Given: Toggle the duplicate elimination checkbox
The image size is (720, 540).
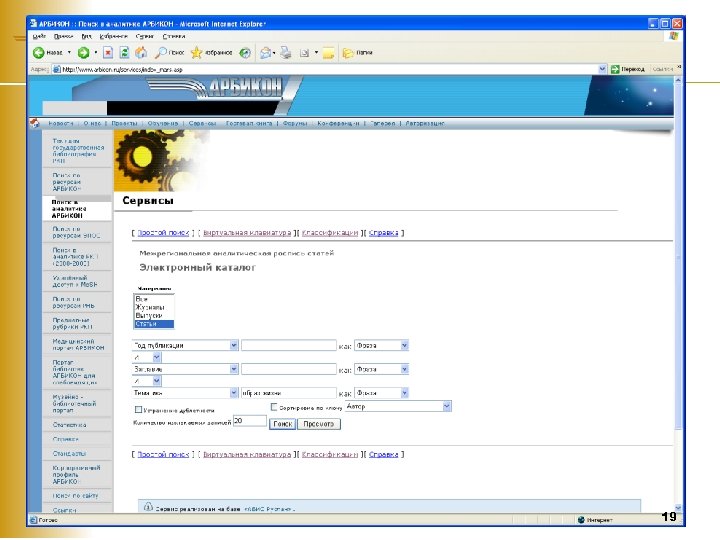Looking at the screenshot, I should click(x=138, y=409).
